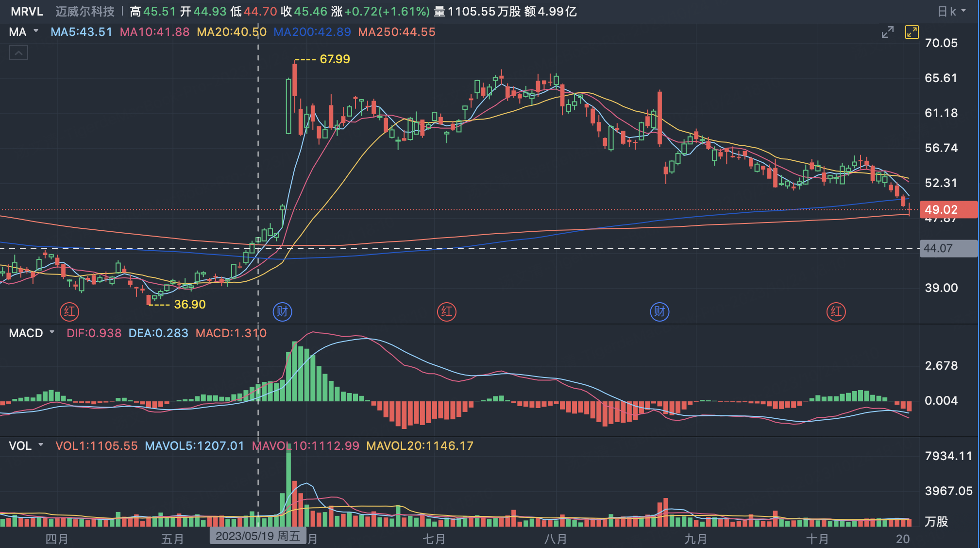Toggle the MA250 line label
The image size is (980, 548).
tap(396, 32)
